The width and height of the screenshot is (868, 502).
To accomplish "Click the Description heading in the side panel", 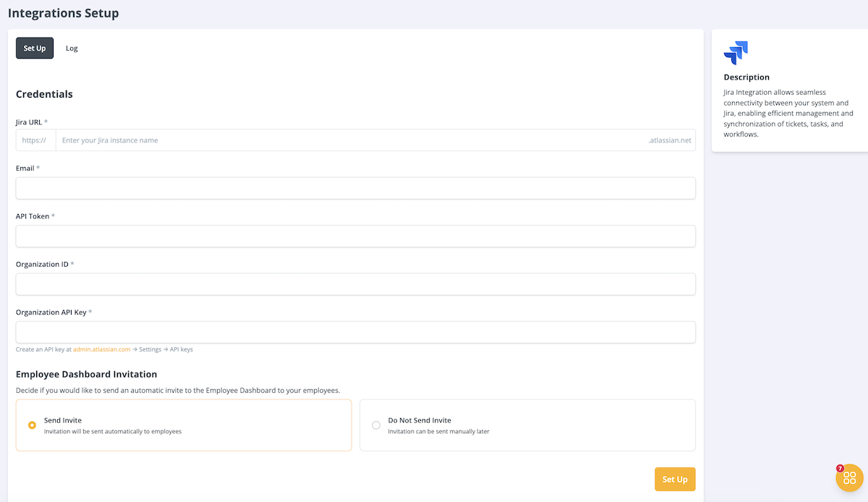I will coord(746,77).
